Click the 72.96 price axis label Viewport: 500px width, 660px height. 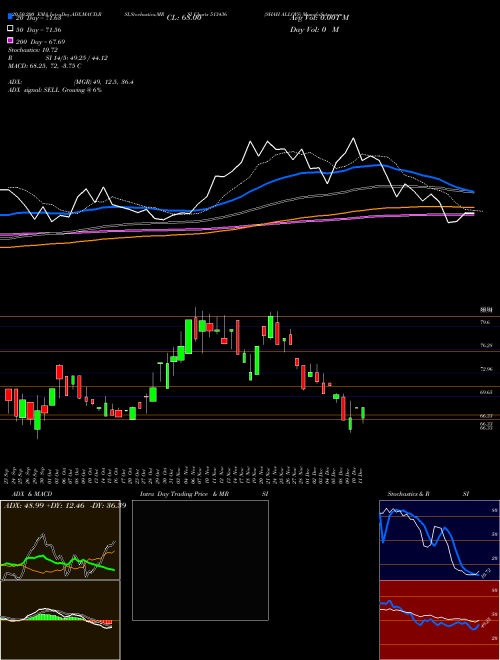coord(486,369)
